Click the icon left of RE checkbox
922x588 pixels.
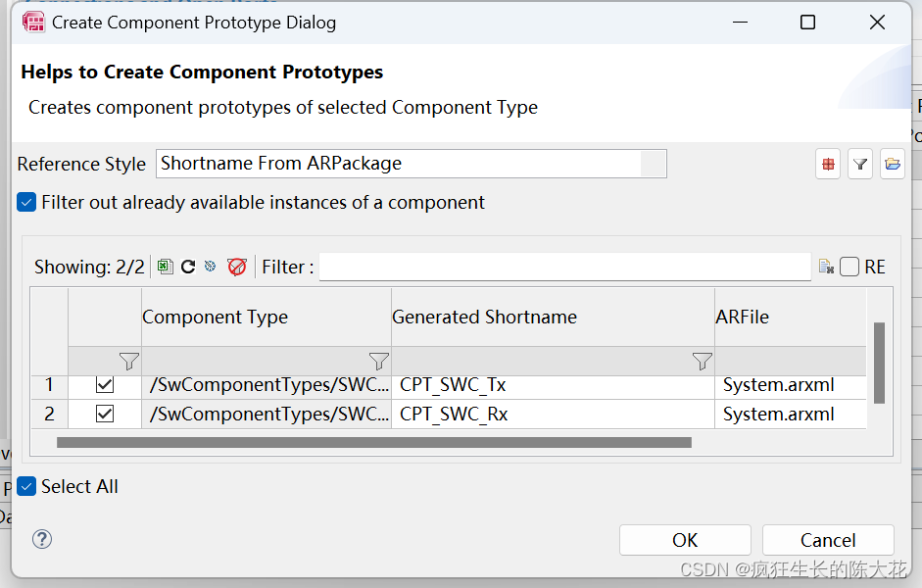[826, 267]
